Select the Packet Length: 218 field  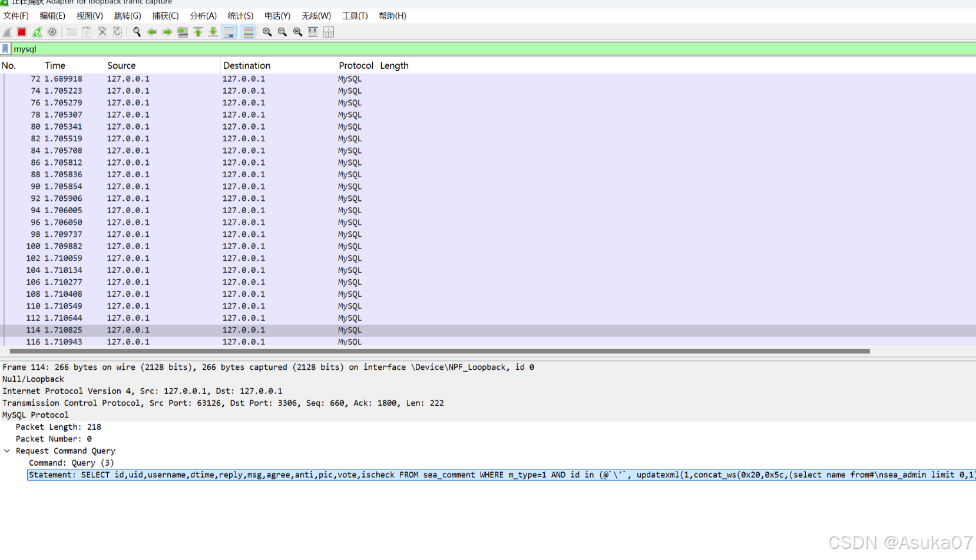tap(58, 427)
